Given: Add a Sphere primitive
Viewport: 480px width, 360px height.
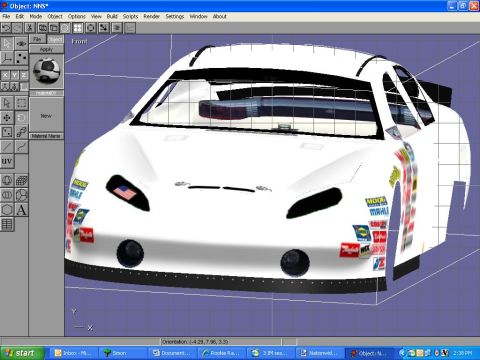Looking at the screenshot, I should (x=7, y=180).
